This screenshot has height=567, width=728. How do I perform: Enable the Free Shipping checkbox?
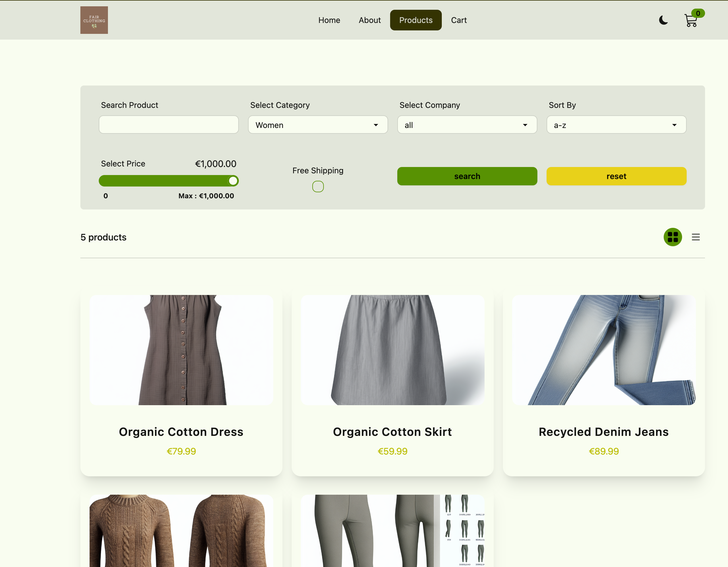[x=318, y=187]
